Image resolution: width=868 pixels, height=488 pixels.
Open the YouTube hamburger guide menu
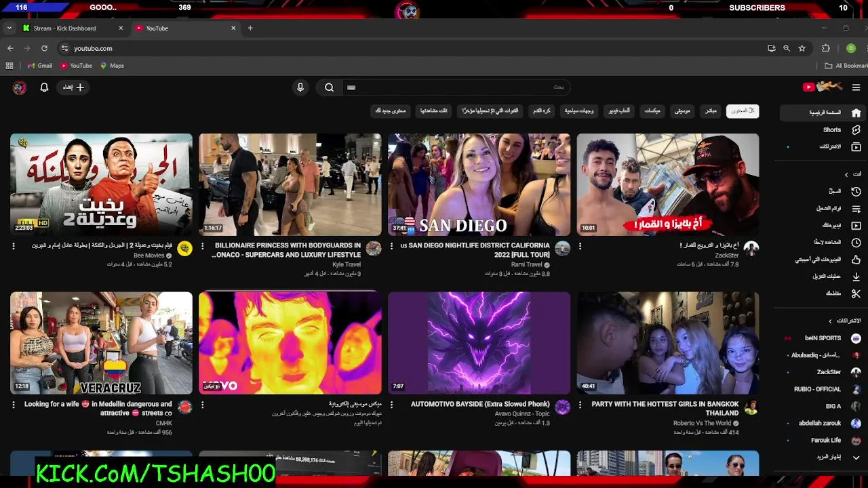pyautogui.click(x=856, y=87)
